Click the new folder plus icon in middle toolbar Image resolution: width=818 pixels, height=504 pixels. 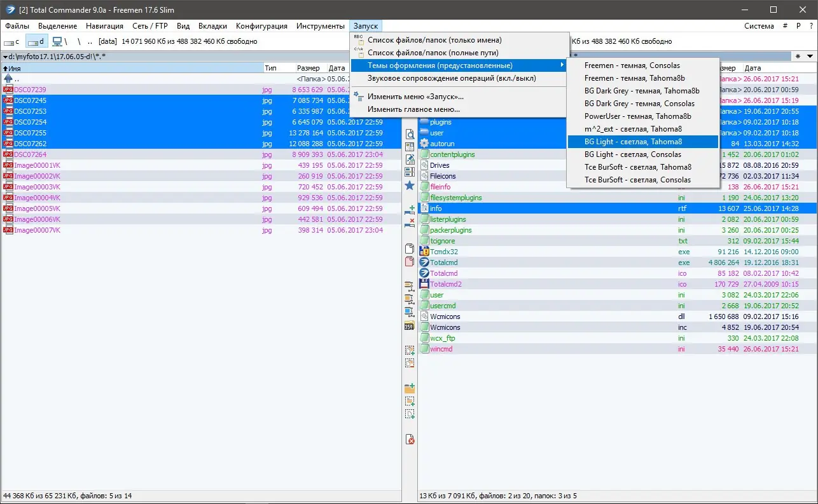point(410,388)
